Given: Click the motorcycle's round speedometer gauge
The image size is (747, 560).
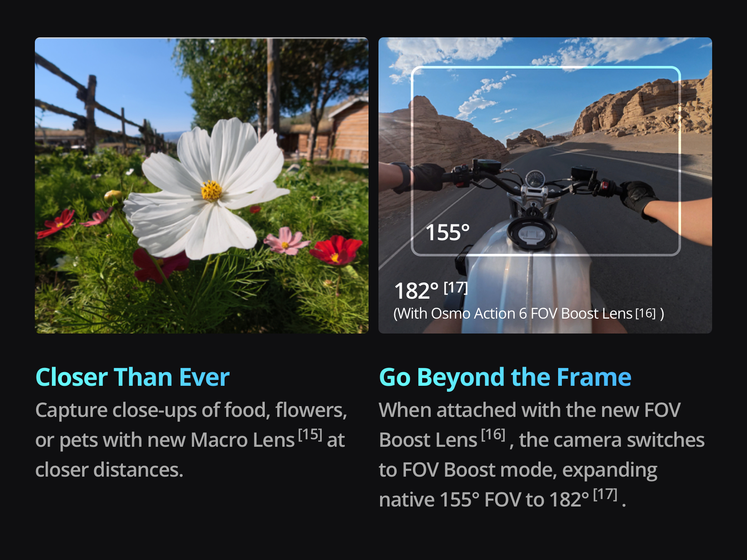Looking at the screenshot, I should (x=535, y=179).
